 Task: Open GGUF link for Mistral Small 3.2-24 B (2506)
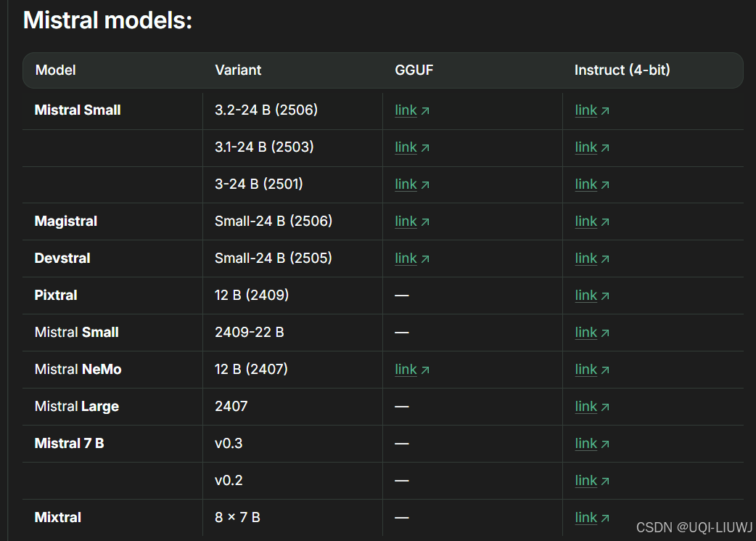point(412,110)
